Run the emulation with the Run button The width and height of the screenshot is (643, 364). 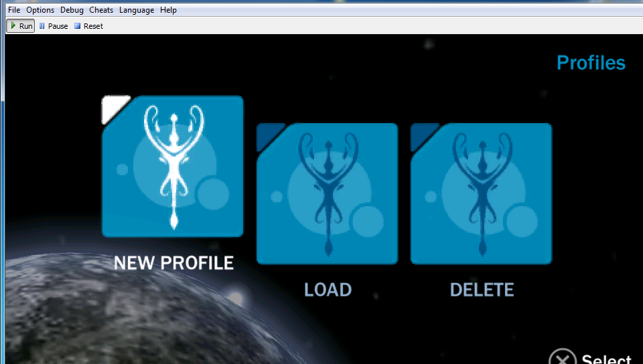point(21,26)
